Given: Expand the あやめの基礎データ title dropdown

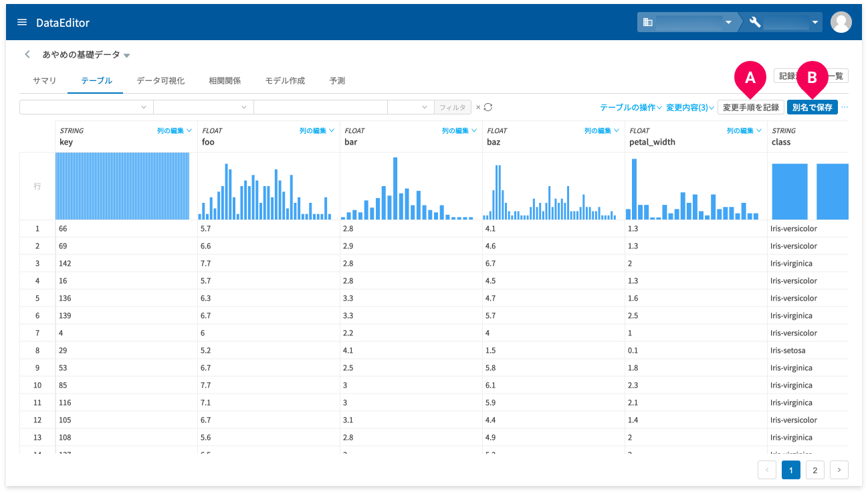Looking at the screenshot, I should point(127,55).
